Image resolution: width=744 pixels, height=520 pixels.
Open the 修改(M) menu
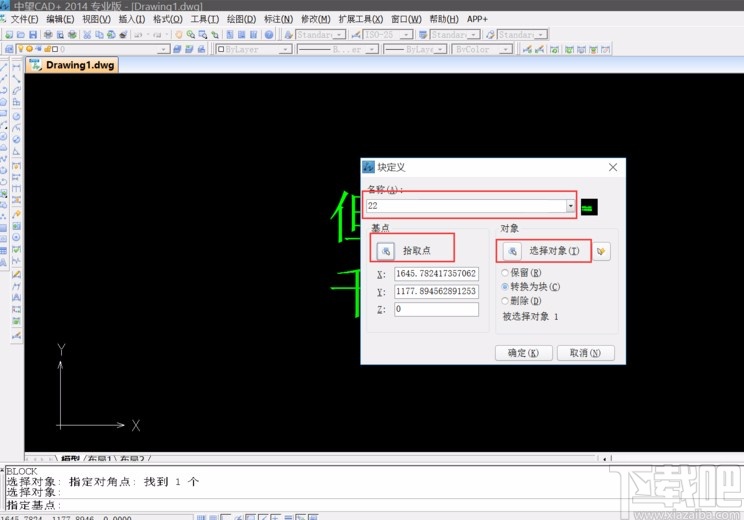pyautogui.click(x=316, y=19)
